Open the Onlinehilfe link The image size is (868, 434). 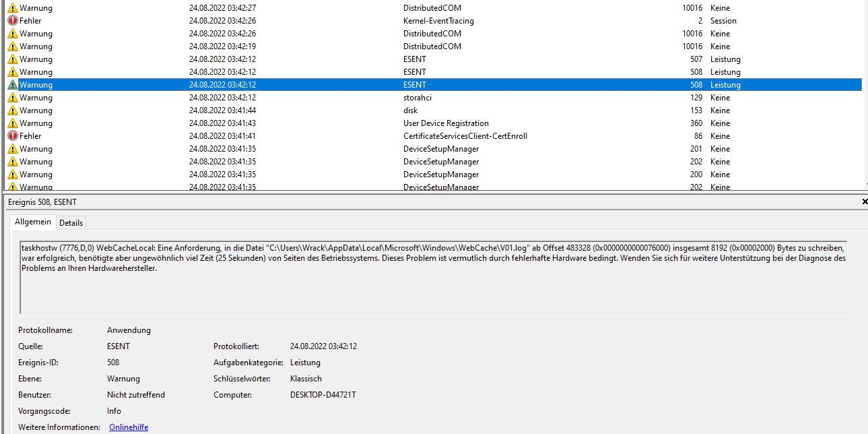(x=128, y=427)
